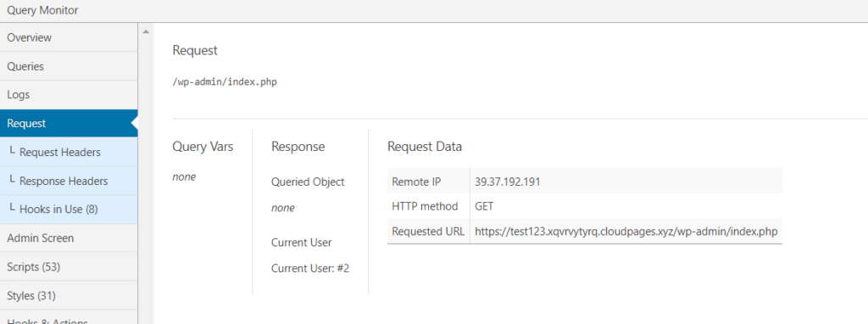This screenshot has height=324, width=868.
Task: Click the requested URL value
Action: (626, 232)
